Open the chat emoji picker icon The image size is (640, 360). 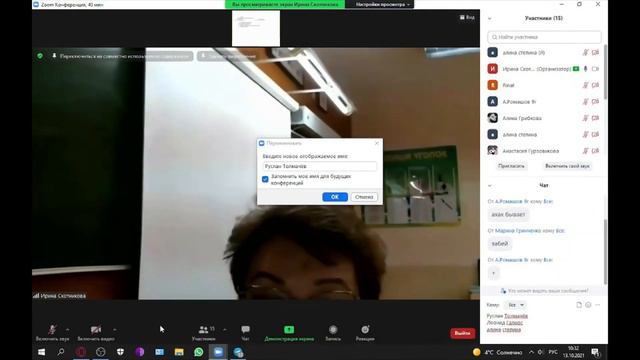588,305
